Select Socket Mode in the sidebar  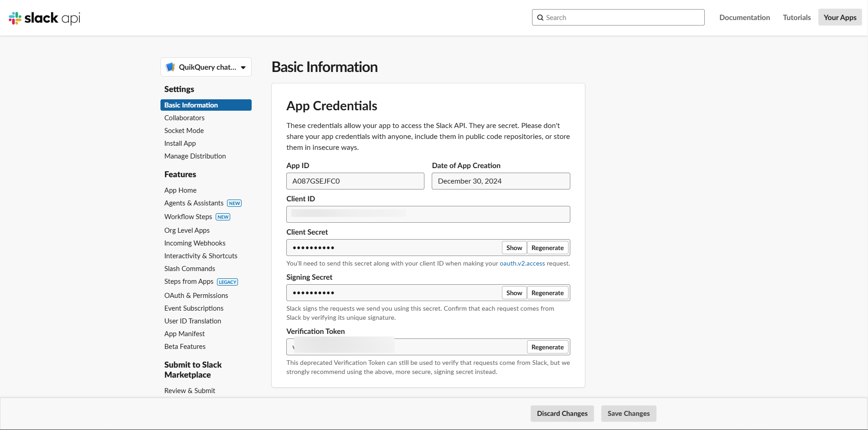point(184,131)
